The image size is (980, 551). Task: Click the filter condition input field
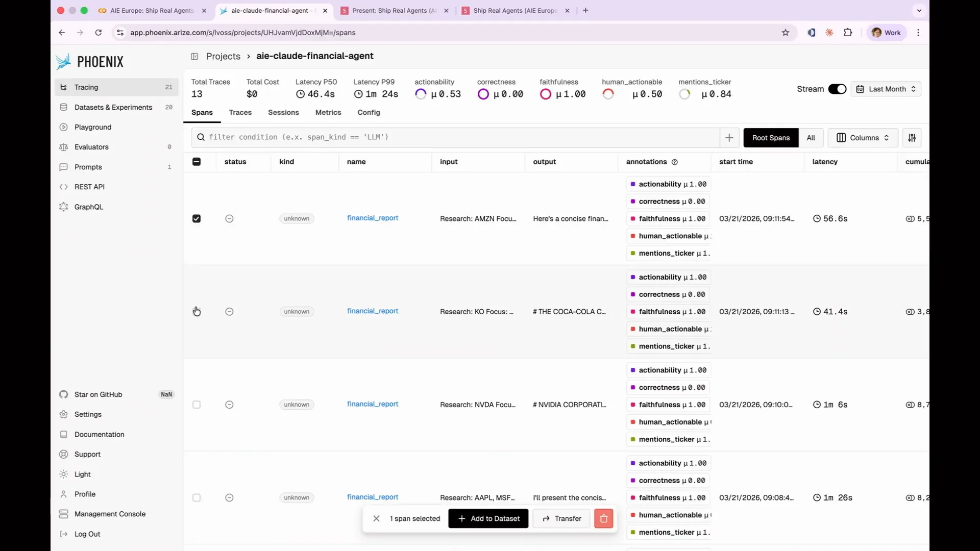click(x=455, y=138)
